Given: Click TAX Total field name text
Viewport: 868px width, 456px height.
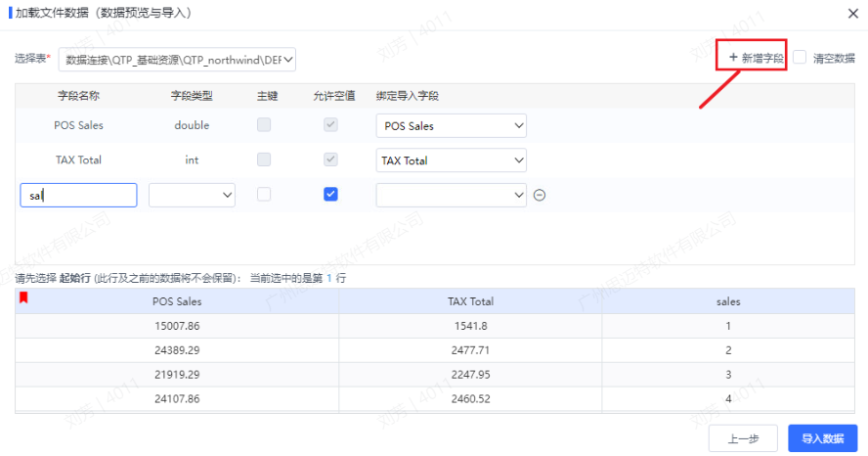Looking at the screenshot, I should tap(78, 160).
